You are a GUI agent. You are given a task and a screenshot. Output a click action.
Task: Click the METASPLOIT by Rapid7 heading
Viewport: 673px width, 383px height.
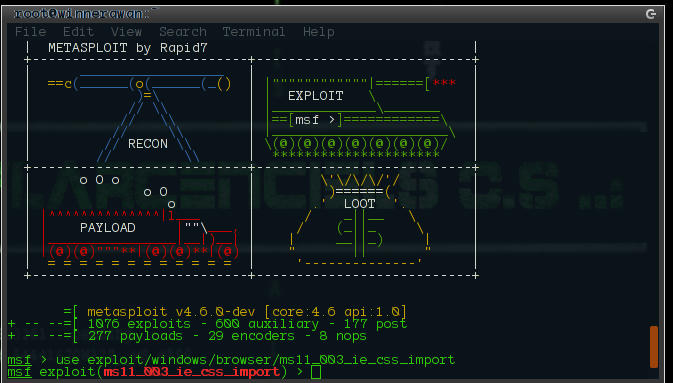128,48
